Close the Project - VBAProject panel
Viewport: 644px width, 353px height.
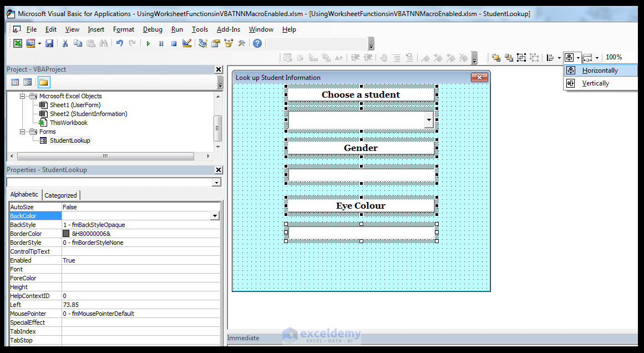(219, 69)
